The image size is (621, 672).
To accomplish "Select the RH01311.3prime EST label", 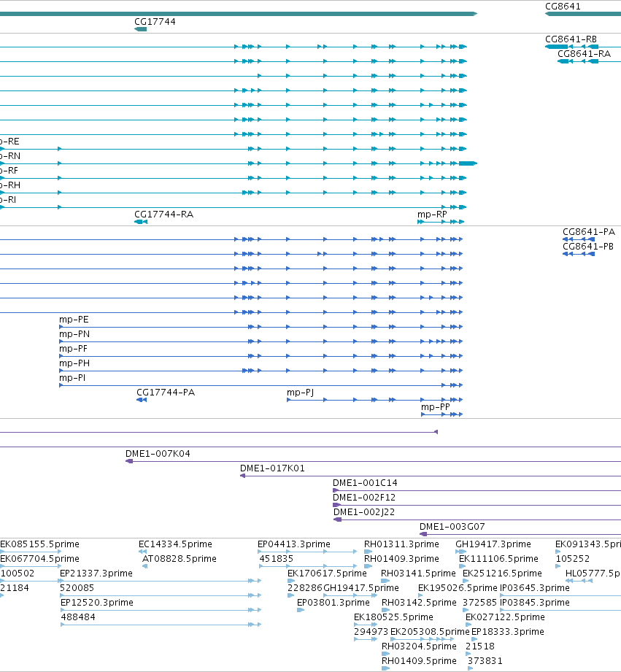I will click(401, 544).
